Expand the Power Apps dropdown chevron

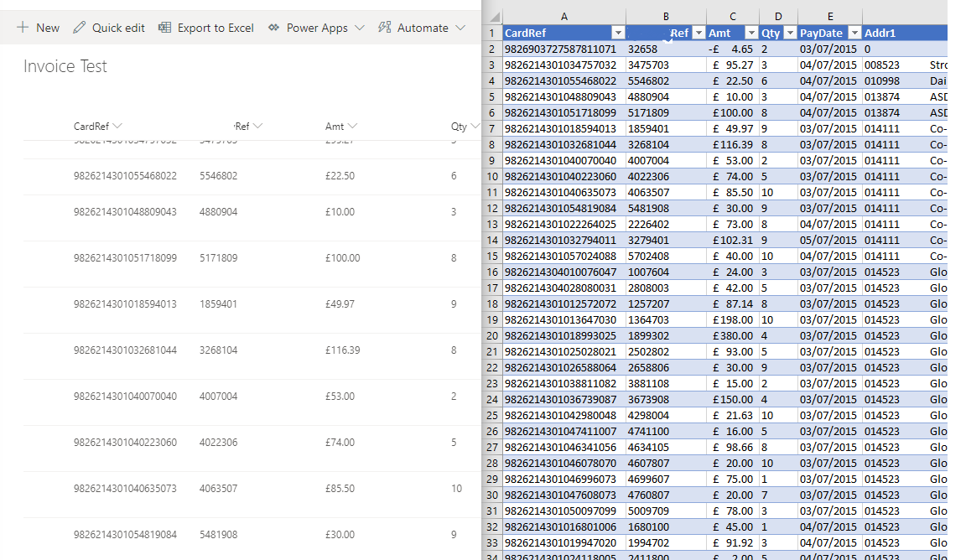click(x=361, y=28)
